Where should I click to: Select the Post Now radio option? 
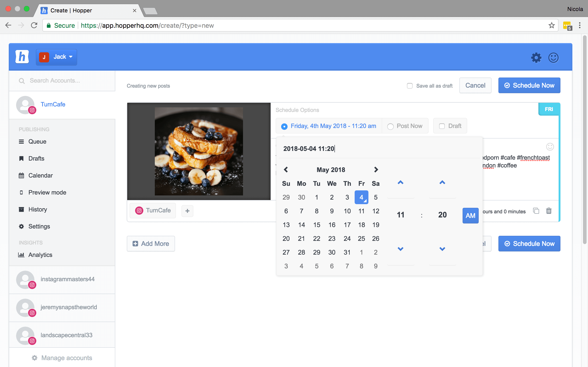pyautogui.click(x=390, y=126)
